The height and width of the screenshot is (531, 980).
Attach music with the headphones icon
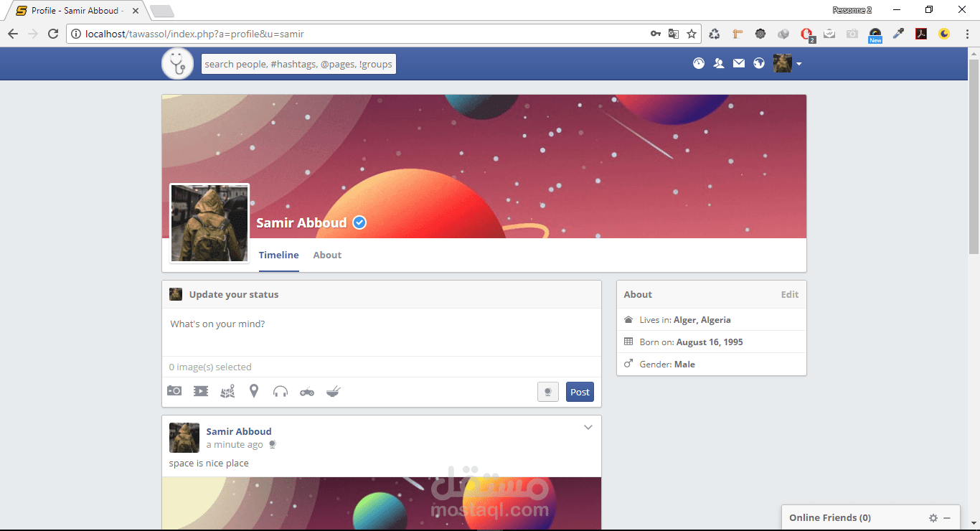(281, 391)
